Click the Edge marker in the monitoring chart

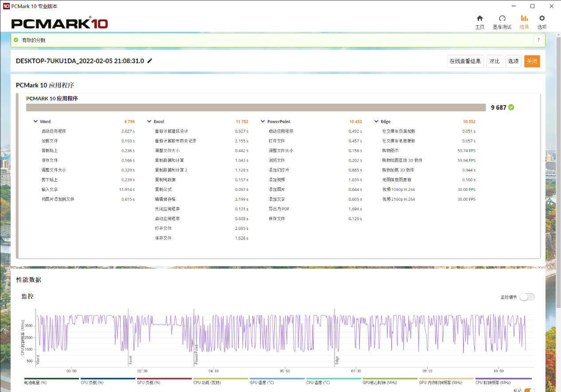(337, 360)
